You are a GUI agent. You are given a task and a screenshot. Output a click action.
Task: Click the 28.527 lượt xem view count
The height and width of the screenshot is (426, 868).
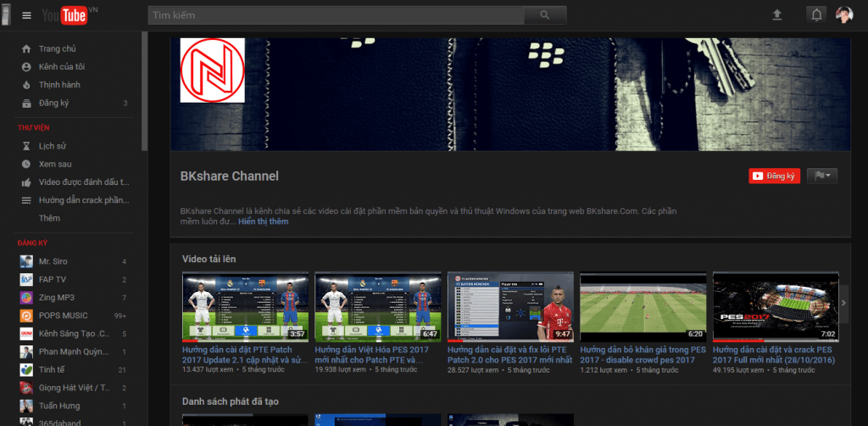tap(473, 369)
